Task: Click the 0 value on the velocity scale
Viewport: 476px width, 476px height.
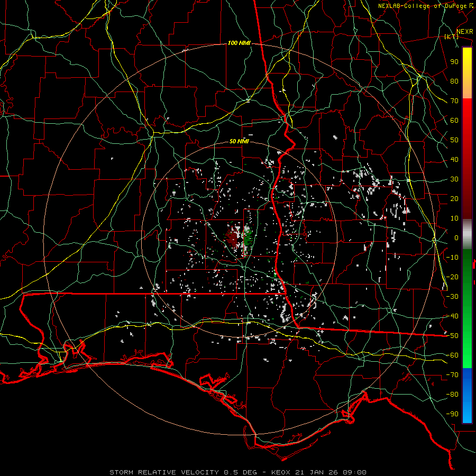Action: point(456,238)
